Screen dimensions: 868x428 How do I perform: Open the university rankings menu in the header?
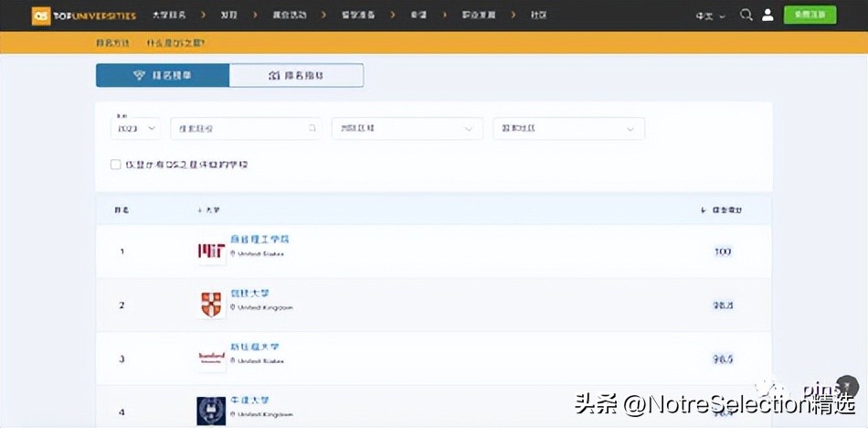[168, 16]
